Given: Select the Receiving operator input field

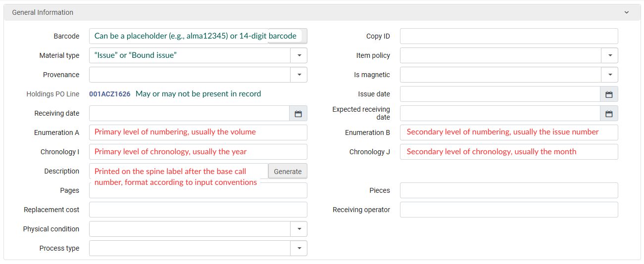Looking at the screenshot, I should coord(508,210).
